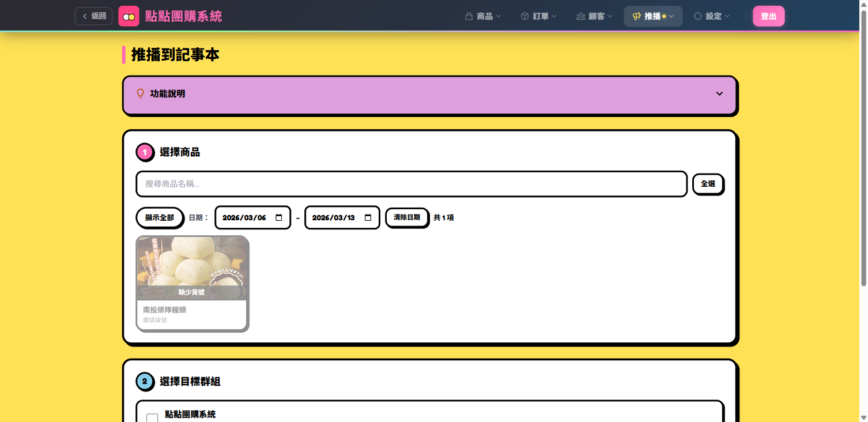Open the 訂單 dropdown menu
868x422 pixels.
pos(539,16)
